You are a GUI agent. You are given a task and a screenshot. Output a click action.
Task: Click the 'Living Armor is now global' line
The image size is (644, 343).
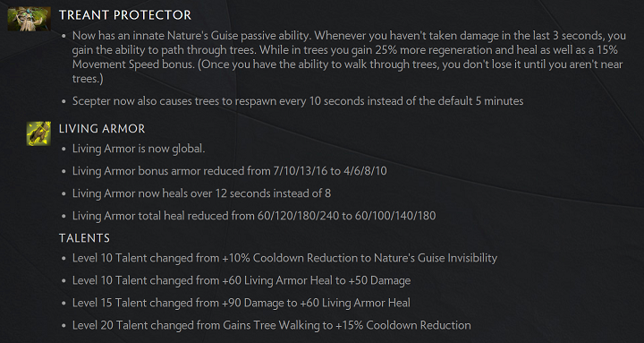point(139,149)
